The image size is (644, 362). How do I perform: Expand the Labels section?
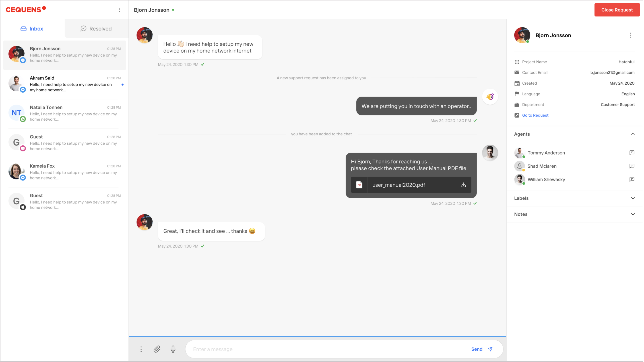tap(633, 198)
